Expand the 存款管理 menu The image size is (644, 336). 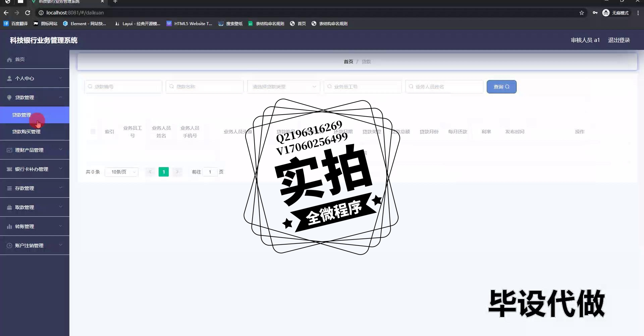pos(35,188)
